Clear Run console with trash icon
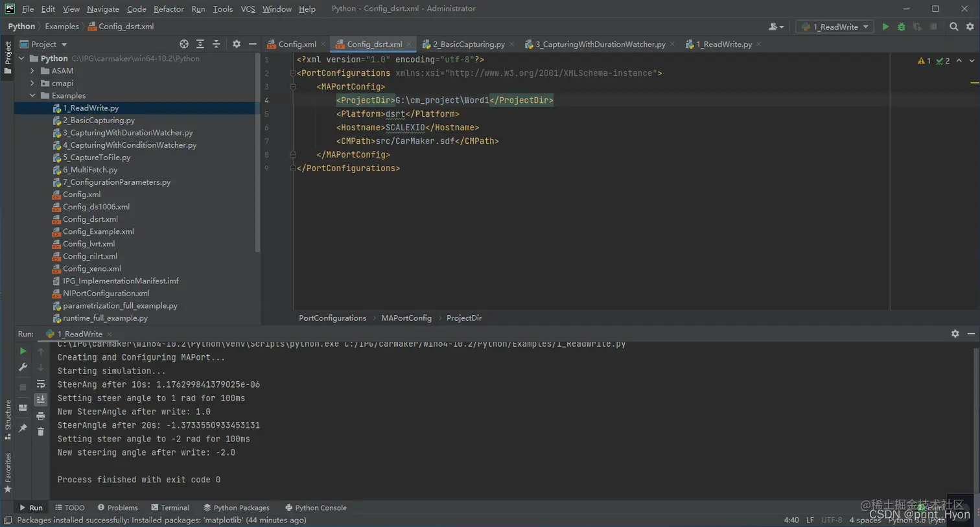Screen dimensions: 980x527 pos(41,432)
